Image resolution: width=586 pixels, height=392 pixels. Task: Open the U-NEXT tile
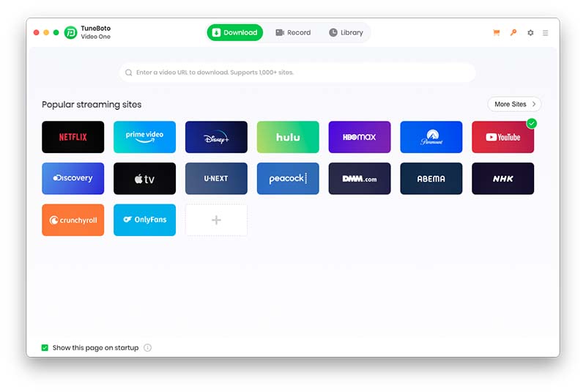pyautogui.click(x=216, y=178)
